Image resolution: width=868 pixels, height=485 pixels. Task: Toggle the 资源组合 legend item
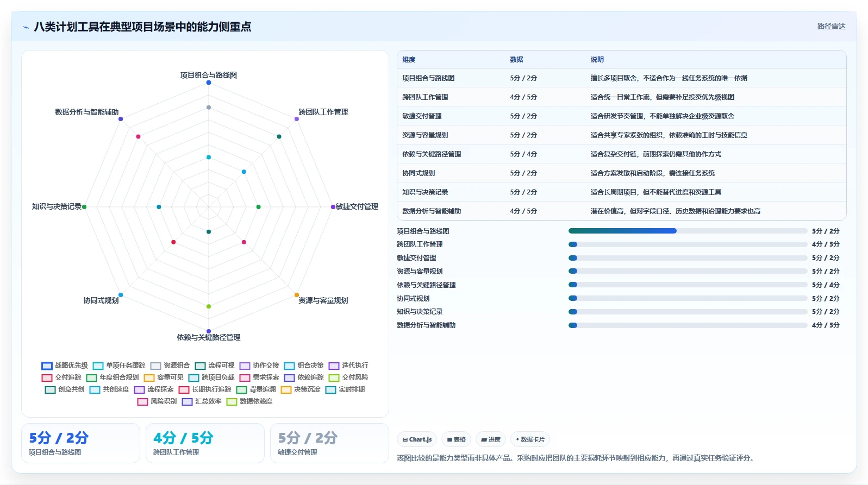[170, 366]
